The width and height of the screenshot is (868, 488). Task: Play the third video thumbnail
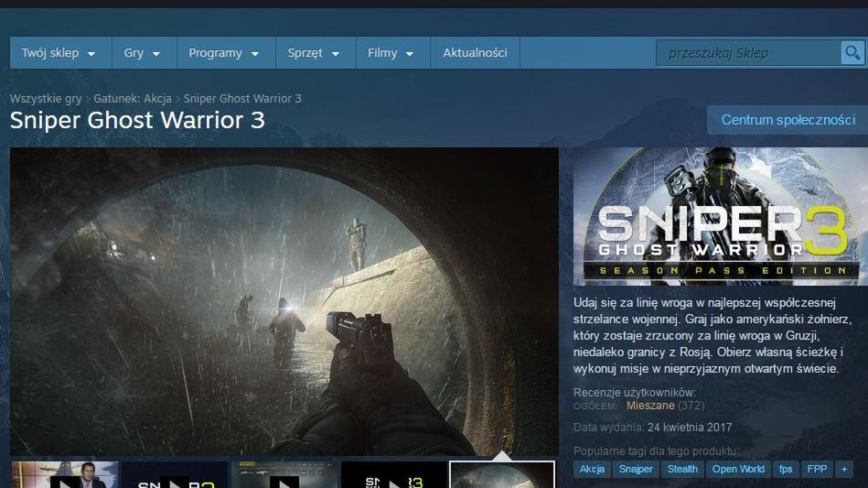[284, 474]
